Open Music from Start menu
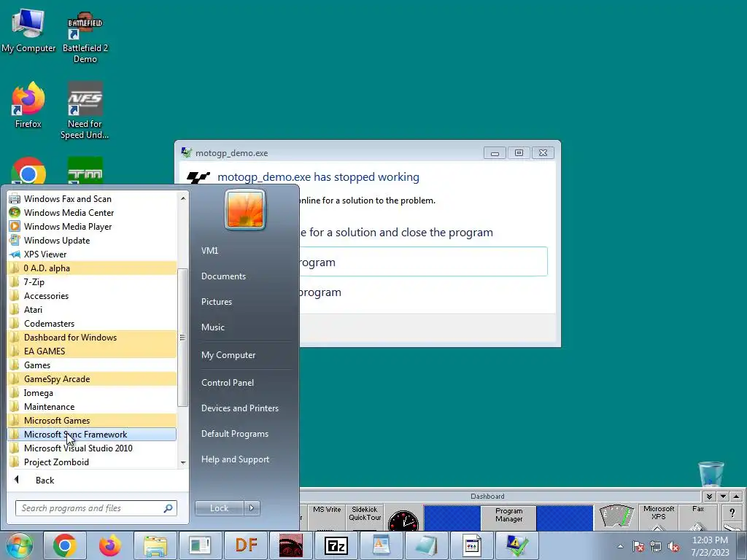This screenshot has height=560, width=747. tap(213, 327)
